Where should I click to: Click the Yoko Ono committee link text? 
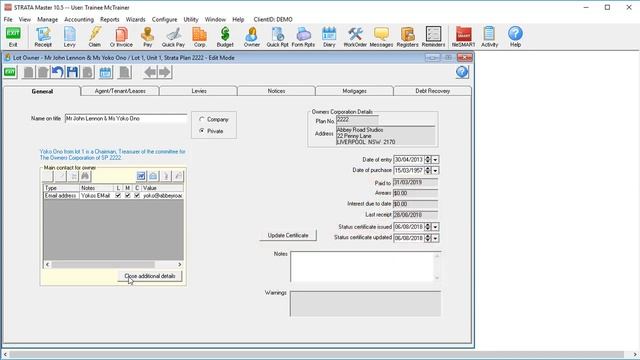click(x=113, y=155)
